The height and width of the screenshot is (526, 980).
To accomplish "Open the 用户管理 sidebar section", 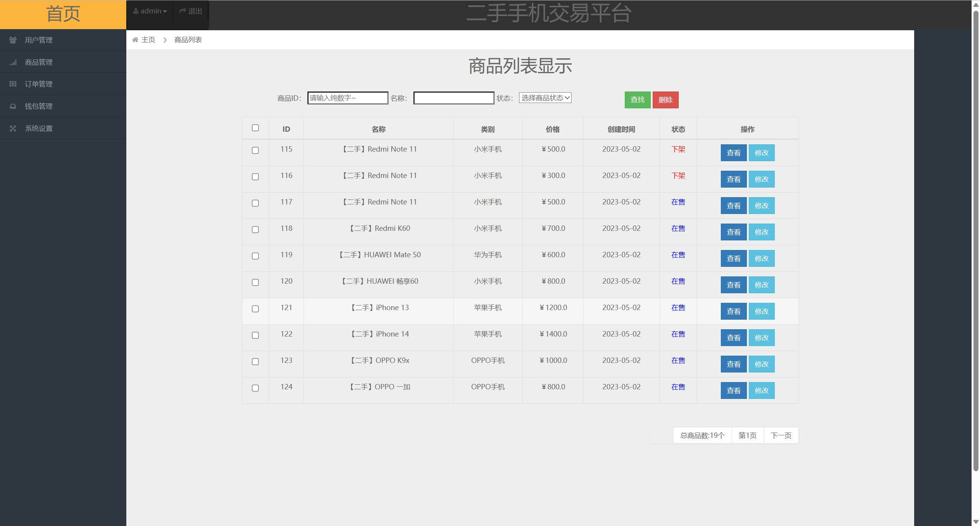I will click(38, 40).
